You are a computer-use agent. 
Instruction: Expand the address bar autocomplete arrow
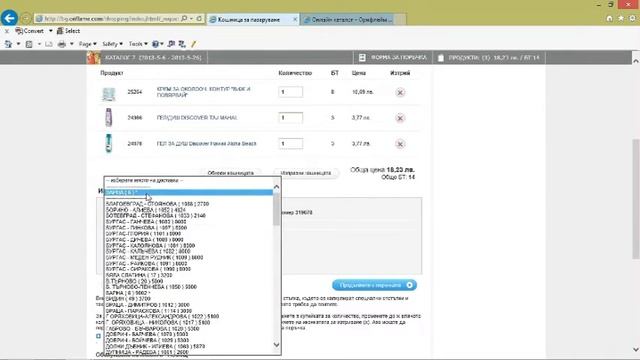pyautogui.click(x=191, y=19)
